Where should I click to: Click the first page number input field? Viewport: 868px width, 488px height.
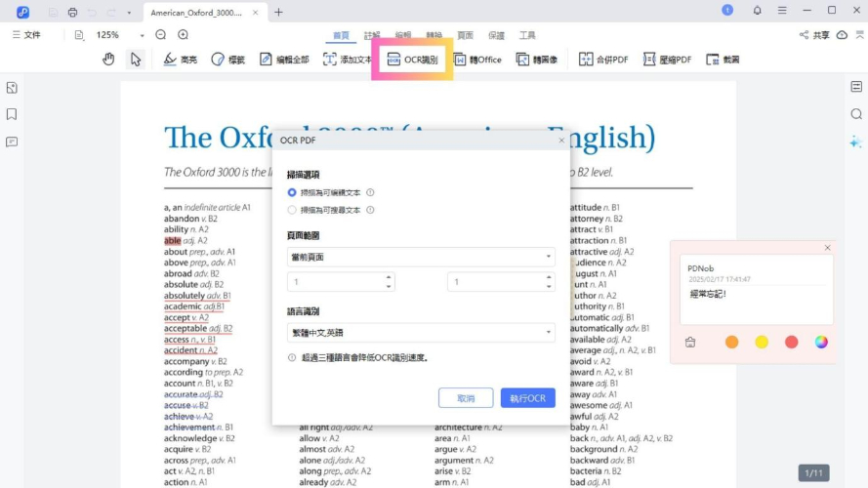click(337, 282)
